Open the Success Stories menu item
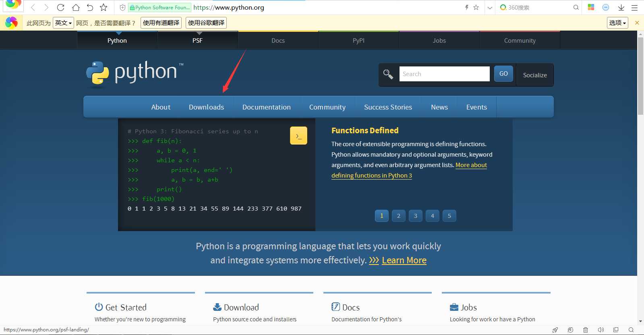Image resolution: width=644 pixels, height=335 pixels. click(x=388, y=107)
